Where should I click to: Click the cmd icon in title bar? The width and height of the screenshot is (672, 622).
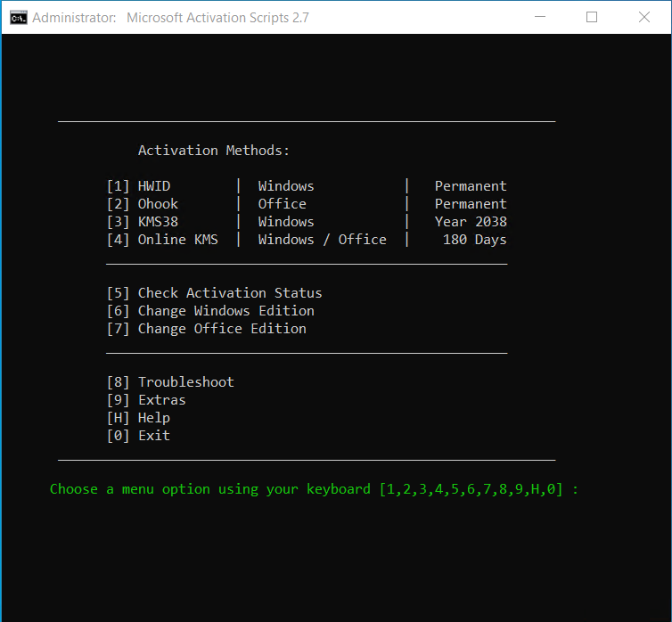point(19,18)
